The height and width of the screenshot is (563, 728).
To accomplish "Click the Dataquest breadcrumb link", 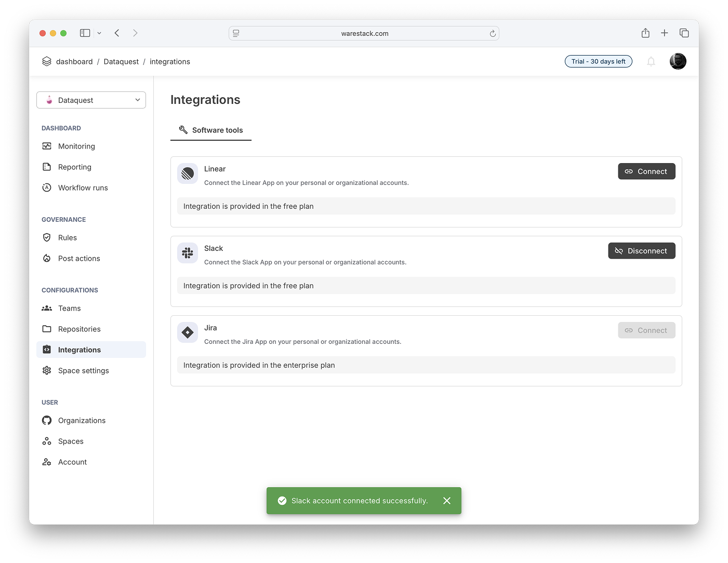I will pos(121,62).
